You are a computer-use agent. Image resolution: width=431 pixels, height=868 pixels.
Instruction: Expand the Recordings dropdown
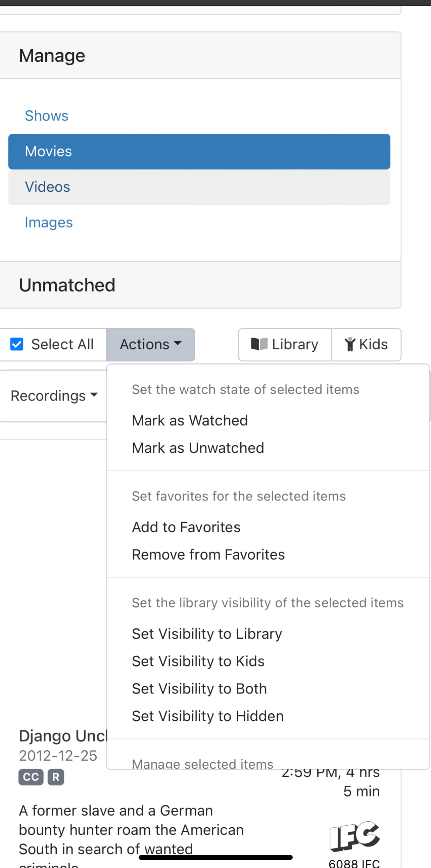click(54, 396)
